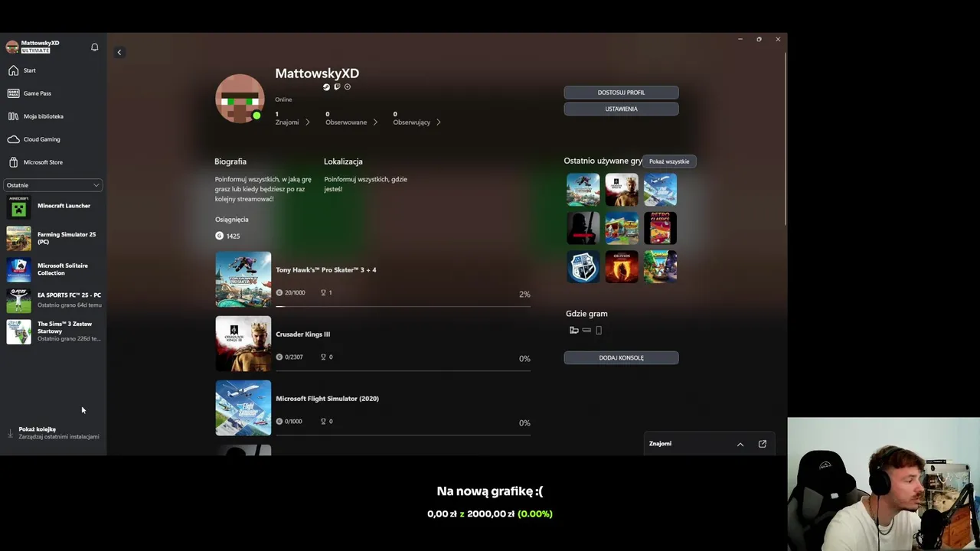Open Crusader Kings III achievements row
The width and height of the screenshot is (980, 551).
pyautogui.click(x=373, y=344)
